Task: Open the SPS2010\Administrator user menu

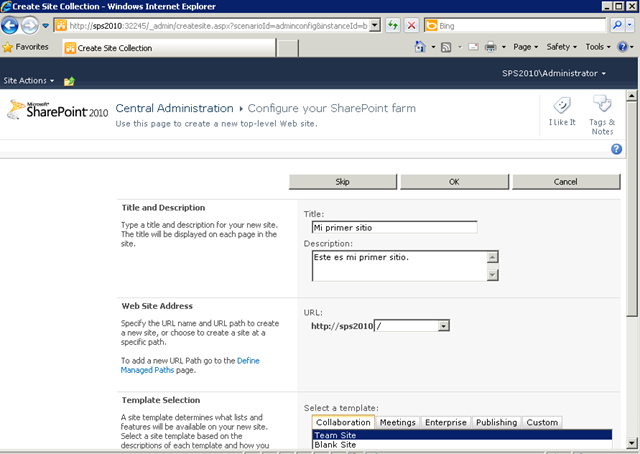Action: (554, 74)
